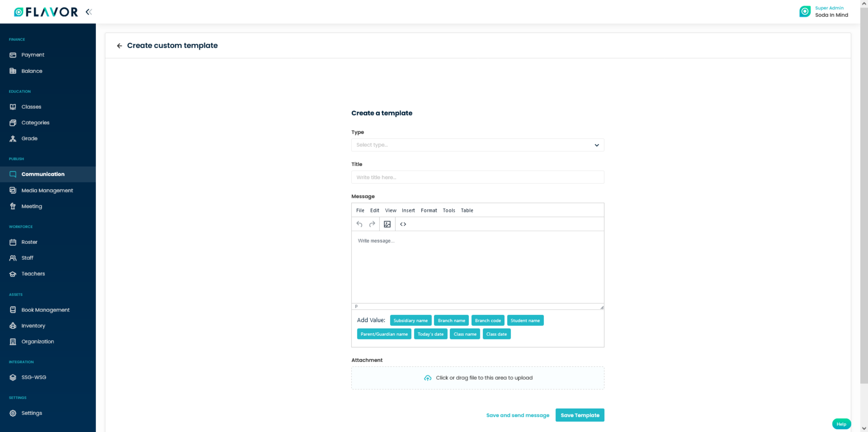Open source code view in the editor
The width and height of the screenshot is (868, 432).
403,224
